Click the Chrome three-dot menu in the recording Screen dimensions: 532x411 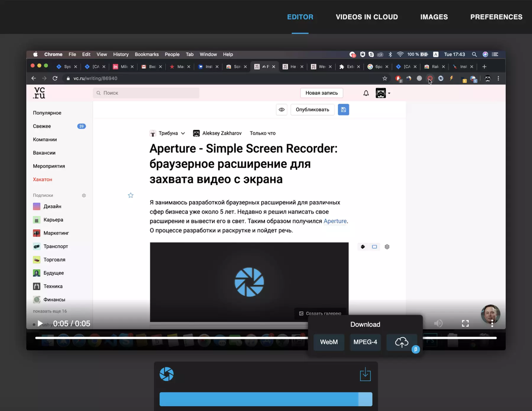click(498, 78)
